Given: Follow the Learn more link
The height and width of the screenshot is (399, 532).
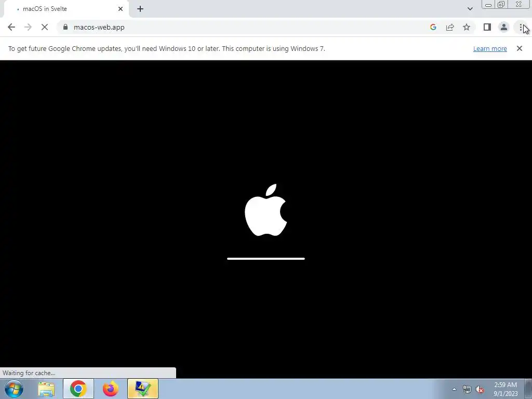Looking at the screenshot, I should (490, 48).
